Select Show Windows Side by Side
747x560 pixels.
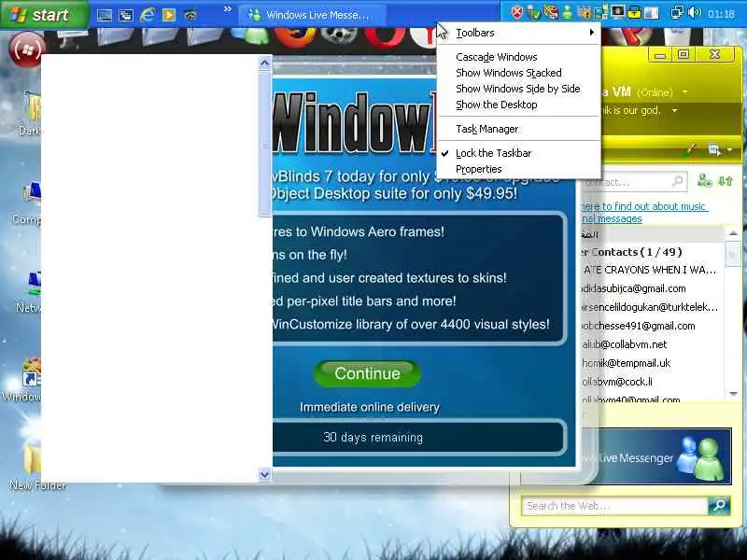pos(518,89)
